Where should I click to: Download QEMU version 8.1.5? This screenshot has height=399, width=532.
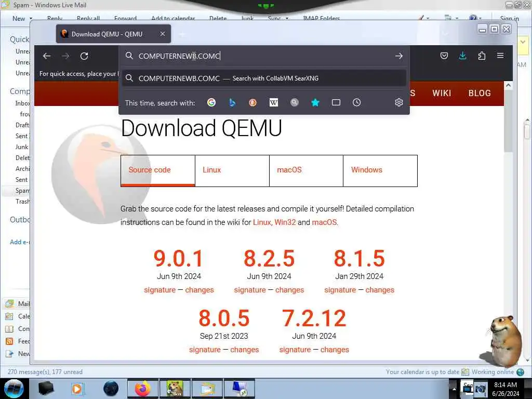[x=359, y=259]
